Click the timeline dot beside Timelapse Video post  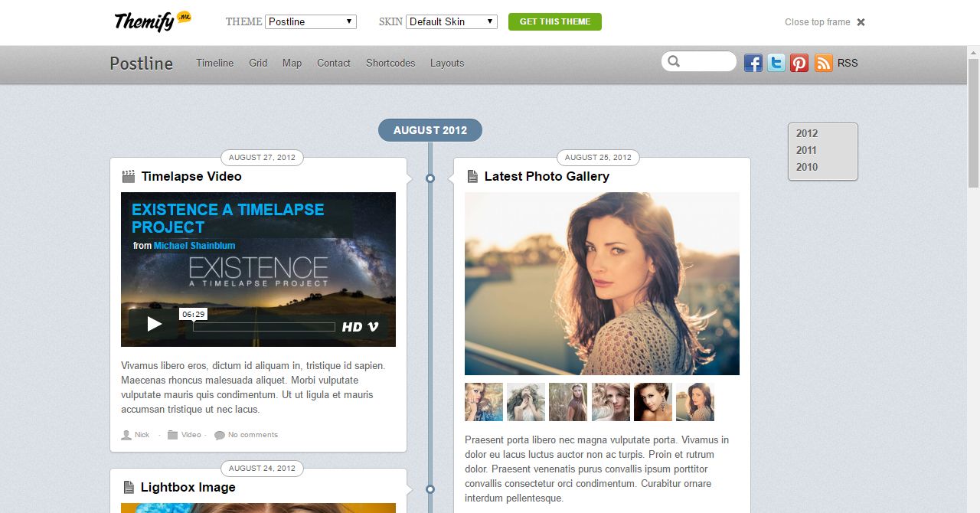(430, 178)
